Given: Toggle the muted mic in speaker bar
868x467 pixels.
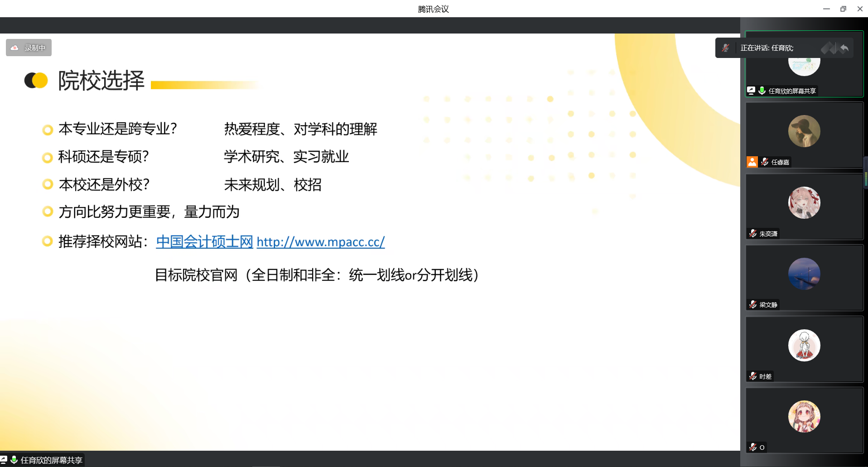Looking at the screenshot, I should [x=725, y=48].
